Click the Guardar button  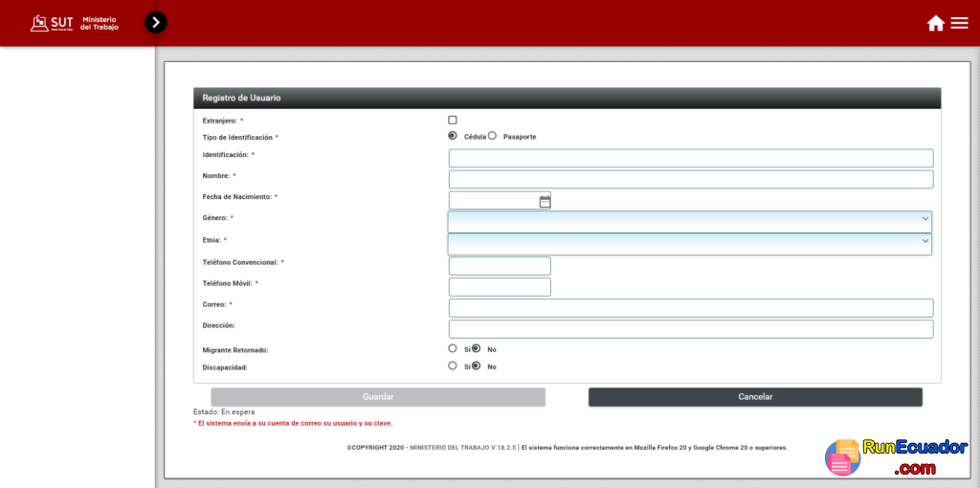click(378, 397)
